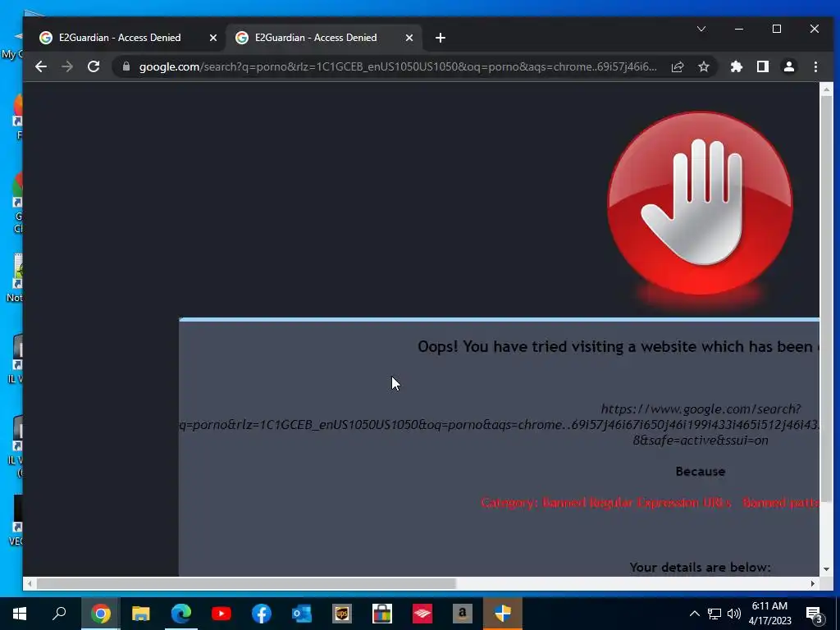Viewport: 840px width, 630px height.
Task: Close the second E2Guardian tab
Action: pos(409,38)
